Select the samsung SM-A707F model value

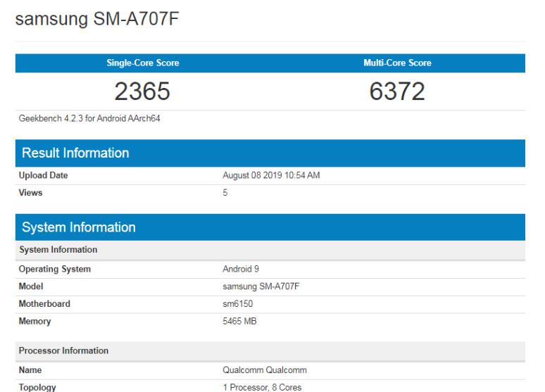pos(261,286)
